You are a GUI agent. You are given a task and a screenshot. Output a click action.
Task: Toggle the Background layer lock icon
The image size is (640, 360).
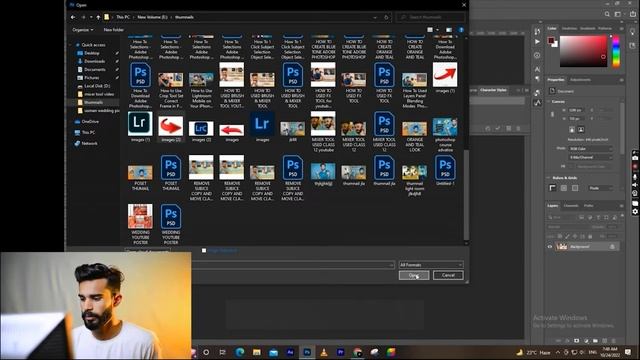tap(612, 247)
